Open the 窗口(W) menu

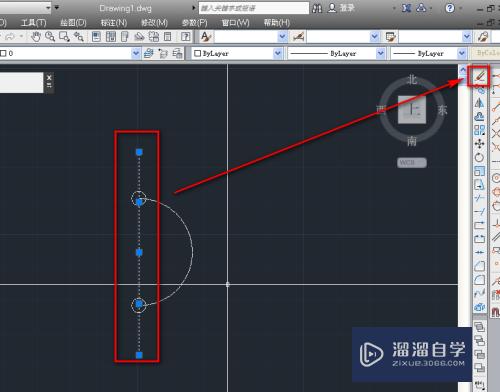235,23
